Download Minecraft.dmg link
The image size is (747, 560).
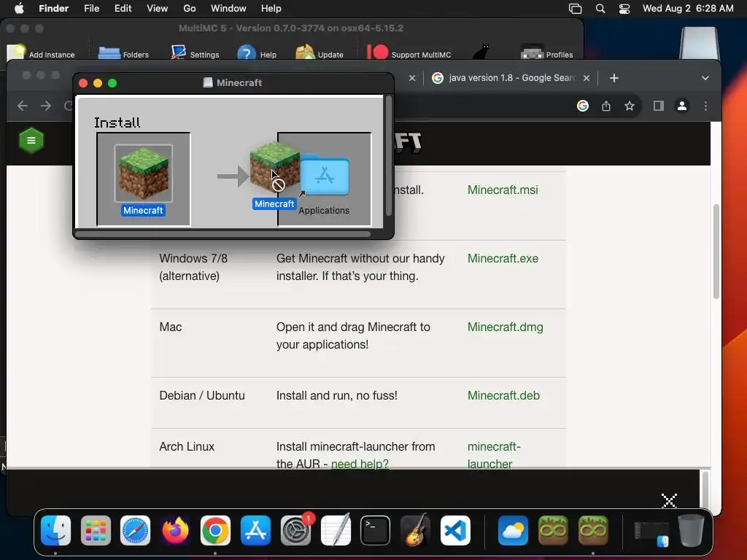[x=505, y=327]
